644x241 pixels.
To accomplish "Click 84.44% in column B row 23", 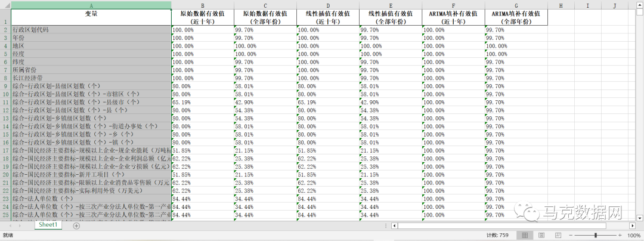I will pos(203,199).
